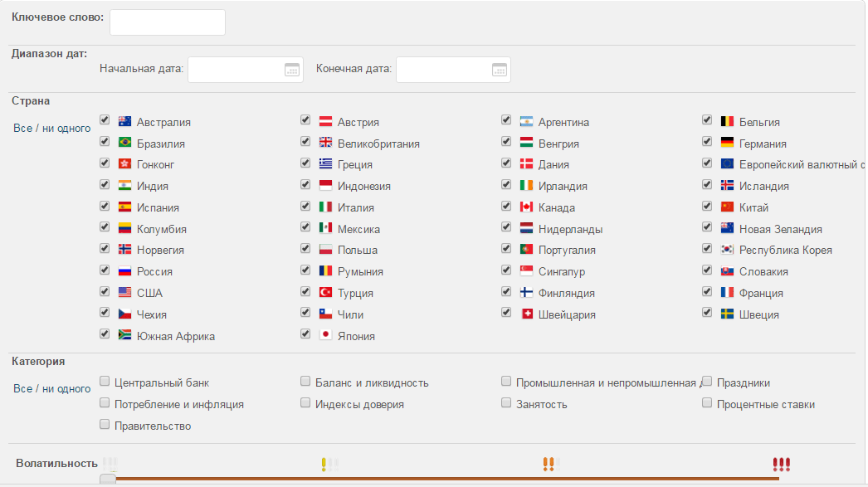868x487 pixels.
Task: Uncheck the Великобритания checkbox
Action: tap(305, 141)
